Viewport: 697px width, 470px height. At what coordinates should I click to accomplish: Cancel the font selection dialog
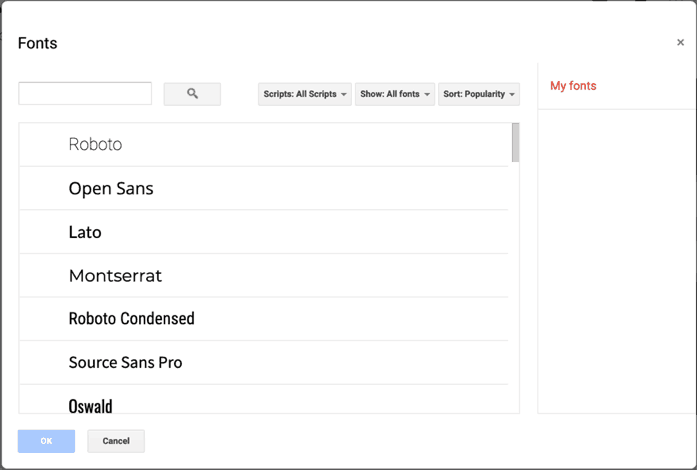116,441
